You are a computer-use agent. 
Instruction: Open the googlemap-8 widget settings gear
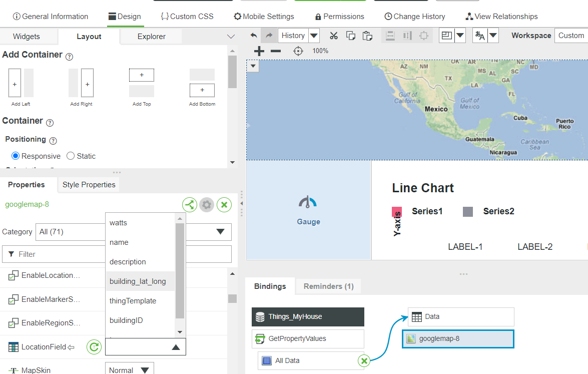[x=207, y=204]
